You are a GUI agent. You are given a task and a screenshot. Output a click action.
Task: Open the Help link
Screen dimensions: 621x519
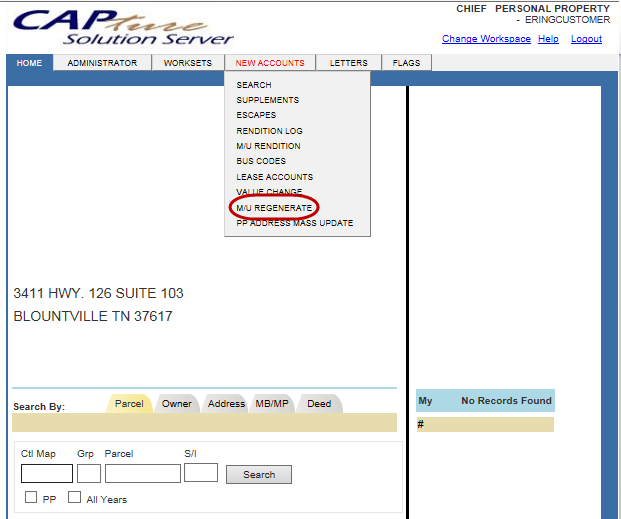[548, 39]
